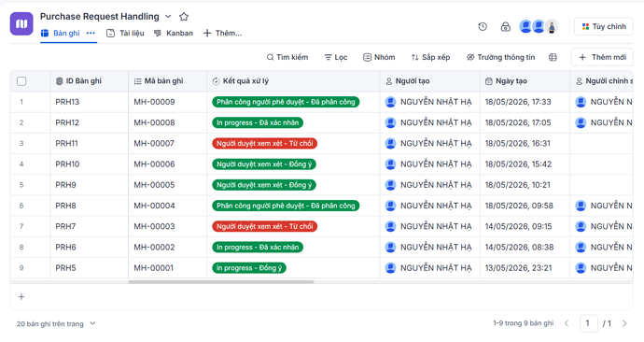Image resolution: width=644 pixels, height=342 pixels.
Task: Click code MH-00009
Action: tap(154, 102)
